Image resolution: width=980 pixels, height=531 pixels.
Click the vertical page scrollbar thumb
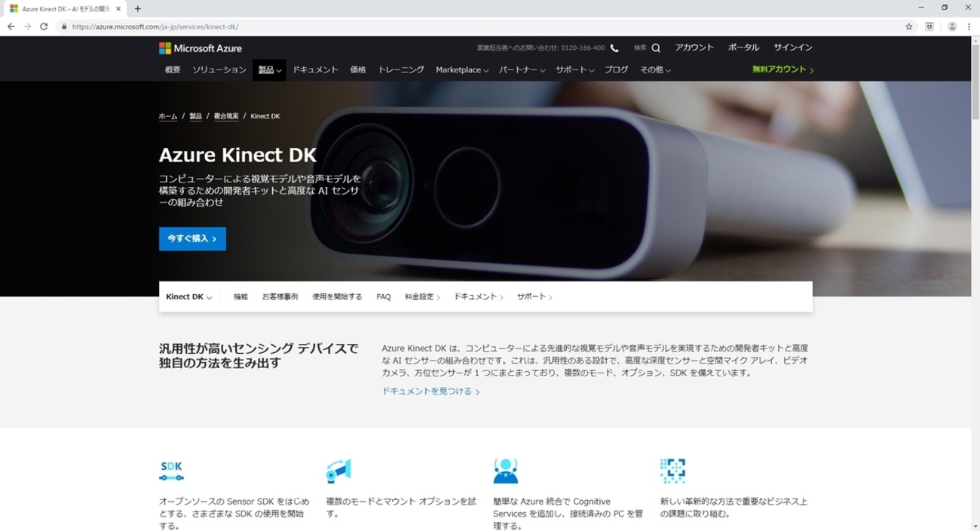point(975,82)
